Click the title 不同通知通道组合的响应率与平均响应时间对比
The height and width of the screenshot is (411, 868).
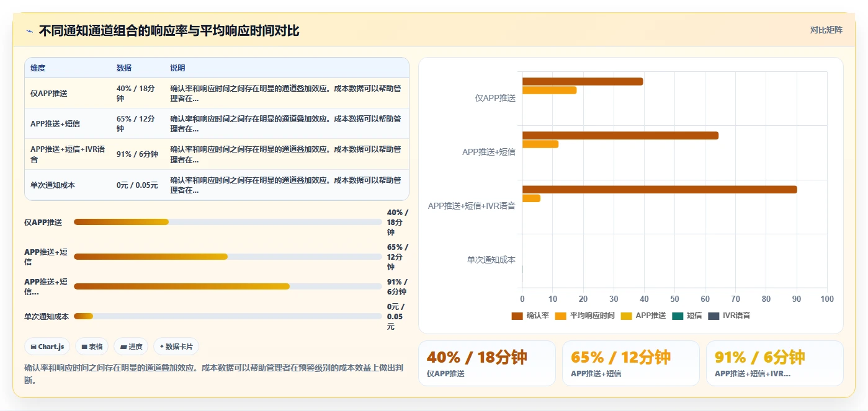pyautogui.click(x=169, y=31)
